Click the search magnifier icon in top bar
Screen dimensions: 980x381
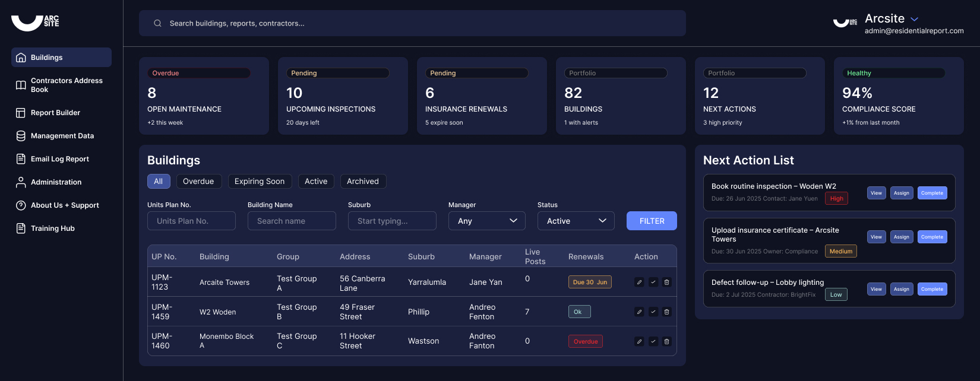click(x=157, y=24)
